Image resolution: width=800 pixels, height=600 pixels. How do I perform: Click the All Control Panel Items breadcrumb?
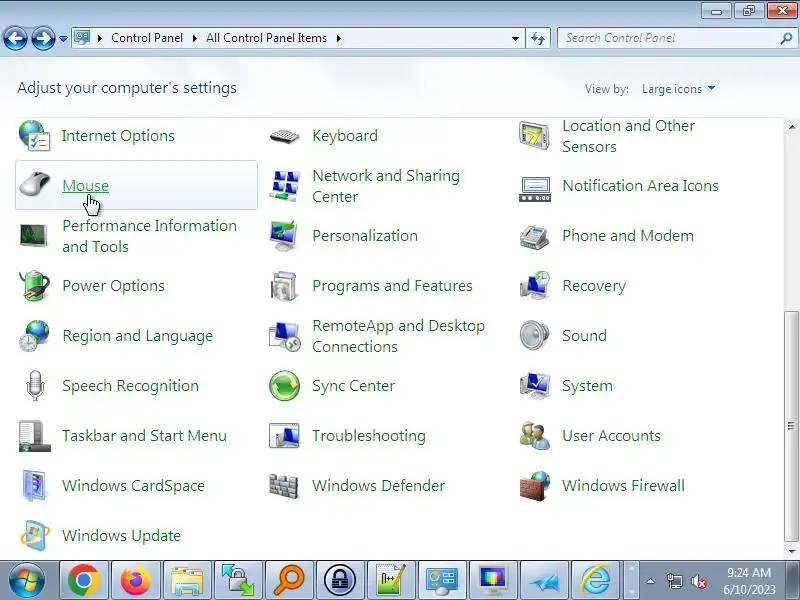(266, 38)
